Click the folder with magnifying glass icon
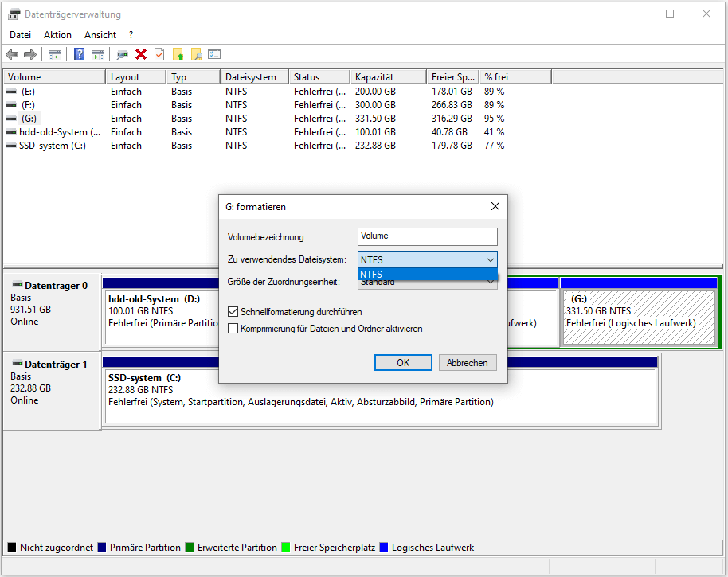Image resolution: width=728 pixels, height=577 pixels. [196, 54]
